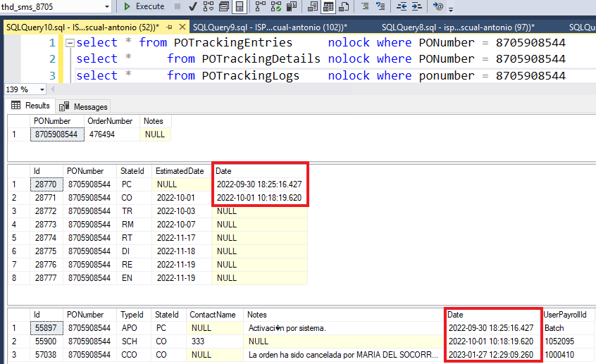Uncomment the selected lines
The height and width of the screenshot is (364, 596).
tap(380, 6)
